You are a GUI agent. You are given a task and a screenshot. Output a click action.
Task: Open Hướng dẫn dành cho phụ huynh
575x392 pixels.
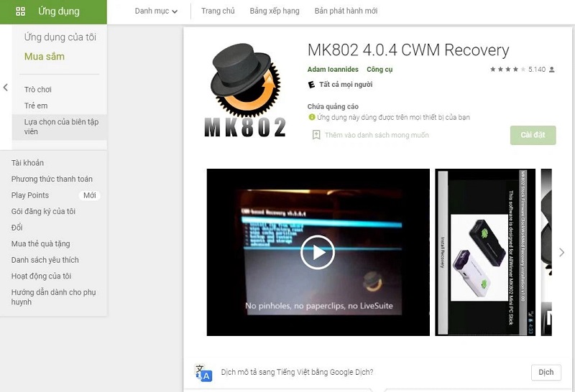53,297
